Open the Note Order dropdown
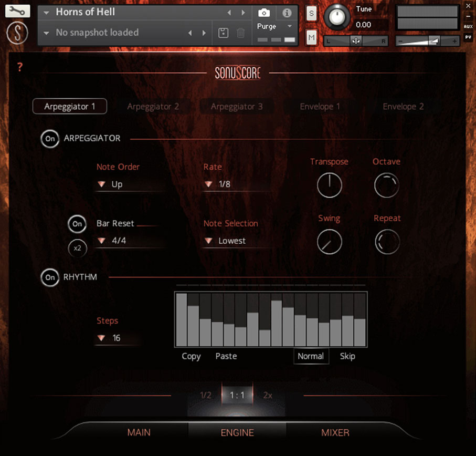This screenshot has width=476, height=456. [131, 184]
